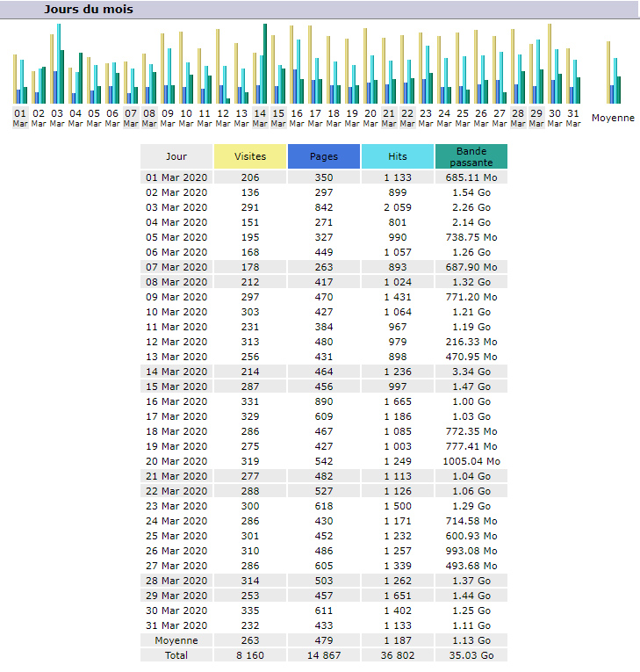The image size is (640, 672).
Task: Click the '20 Mar 2020' date cell
Action: point(176,461)
